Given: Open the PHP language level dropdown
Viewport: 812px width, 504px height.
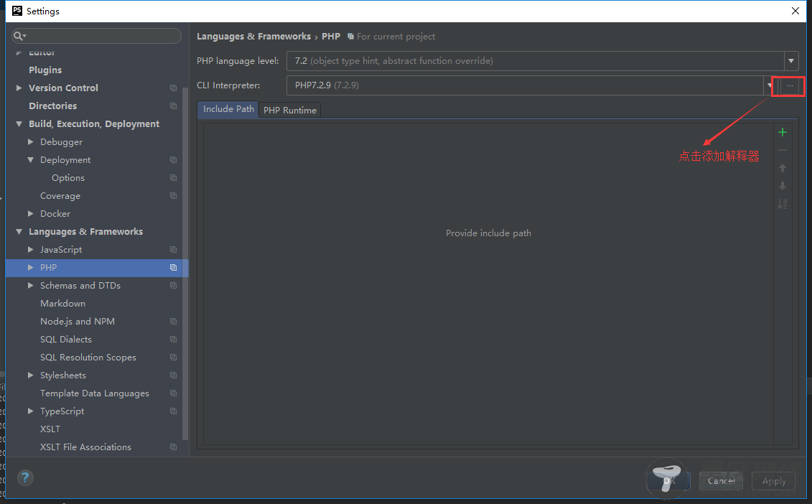Looking at the screenshot, I should pos(790,61).
